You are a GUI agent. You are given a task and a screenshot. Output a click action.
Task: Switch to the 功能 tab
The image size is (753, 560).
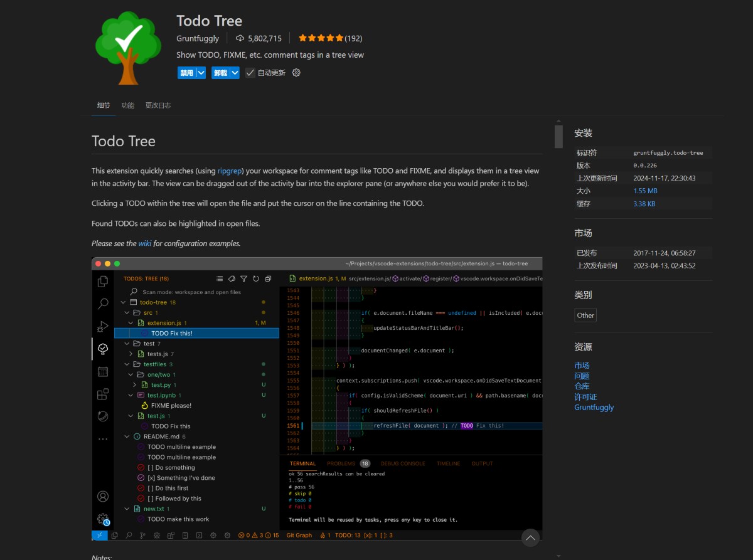tap(128, 105)
